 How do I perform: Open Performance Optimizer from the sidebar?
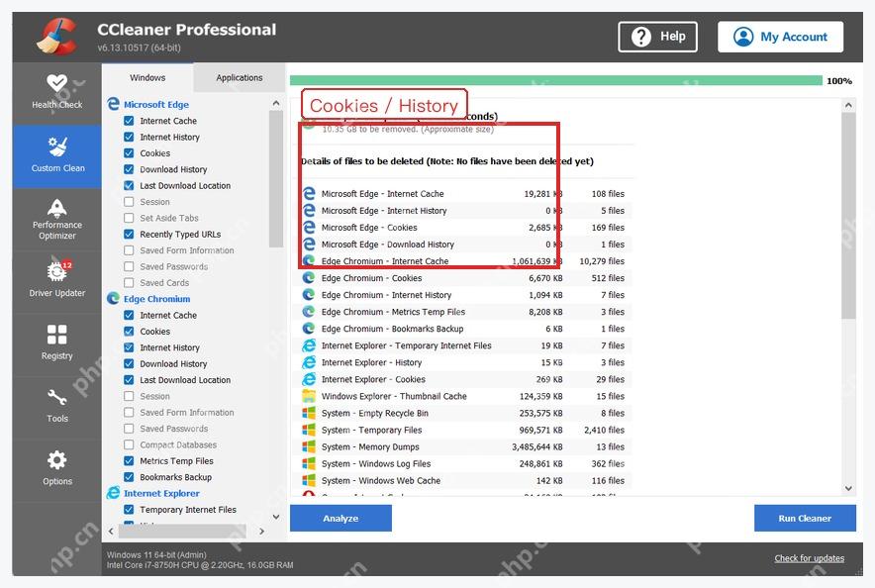57,220
